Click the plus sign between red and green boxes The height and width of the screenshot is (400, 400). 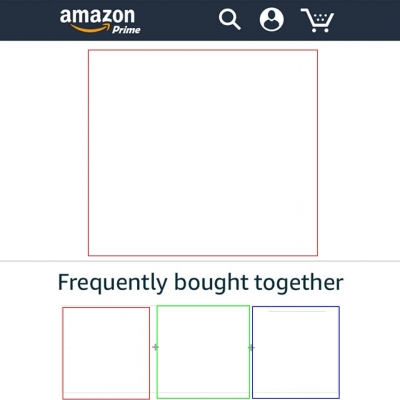155,347
